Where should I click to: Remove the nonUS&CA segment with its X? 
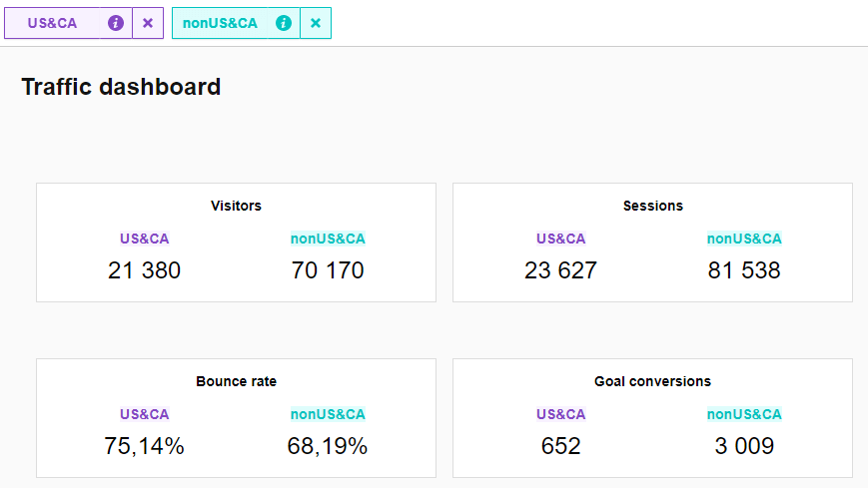click(x=316, y=23)
